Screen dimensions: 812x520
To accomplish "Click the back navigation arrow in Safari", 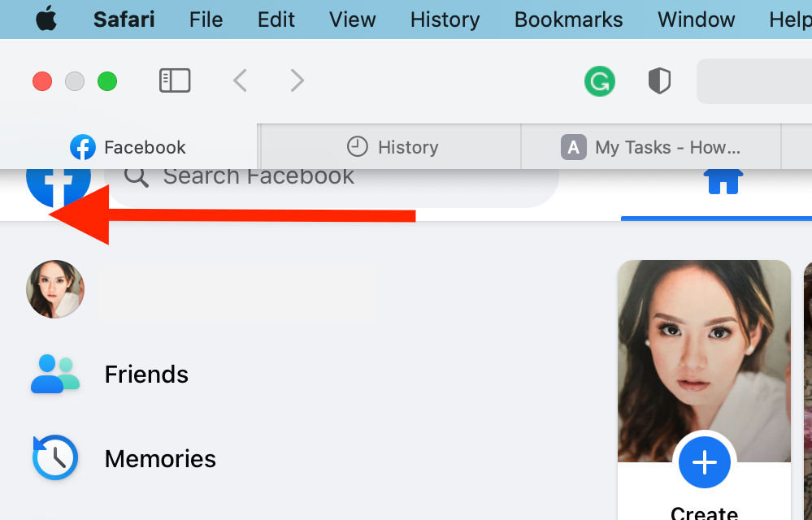I will 240,80.
